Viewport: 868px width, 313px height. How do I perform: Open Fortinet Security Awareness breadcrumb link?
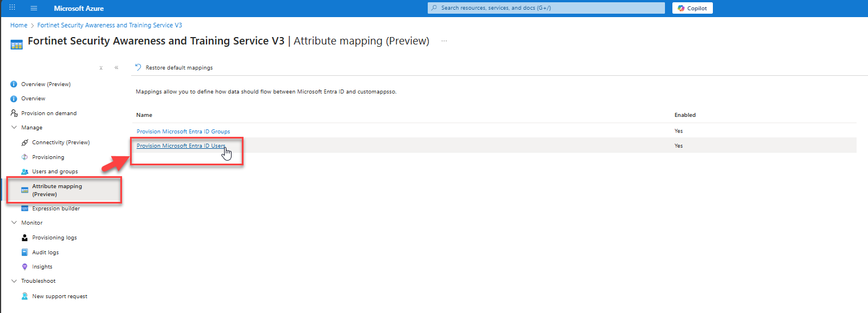pos(109,25)
